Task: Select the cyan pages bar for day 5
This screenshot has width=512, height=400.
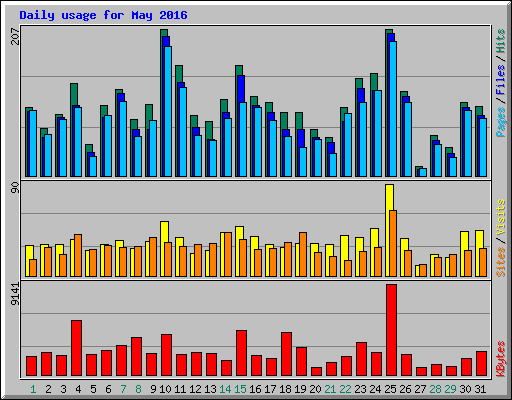Action: point(93,167)
